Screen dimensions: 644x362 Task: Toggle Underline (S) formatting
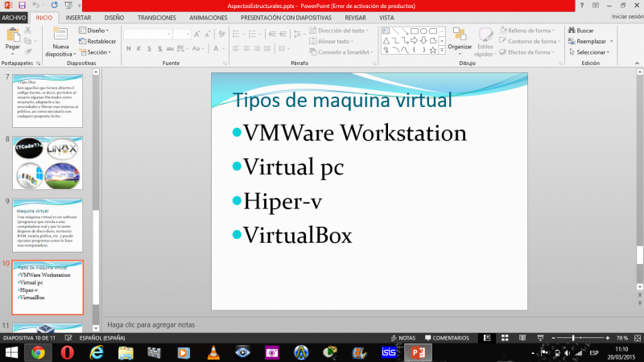tap(149, 48)
